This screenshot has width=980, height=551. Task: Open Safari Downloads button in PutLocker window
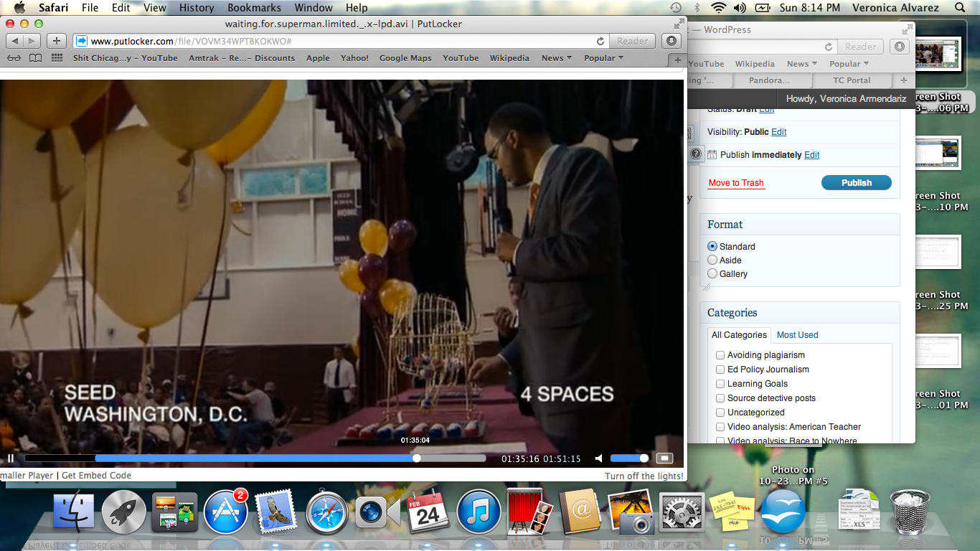672,41
